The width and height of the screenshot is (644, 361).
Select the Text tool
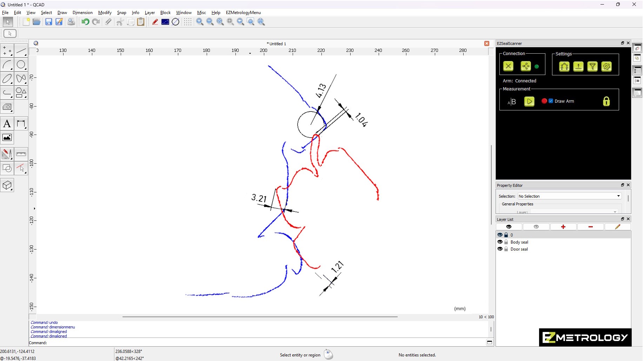(7, 124)
